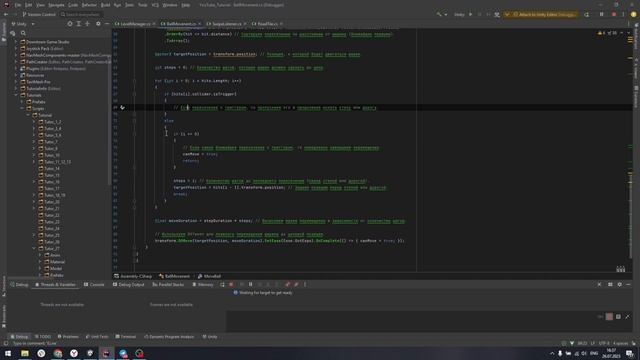The height and width of the screenshot is (360, 640).
Task: Click Windows Start button on taskbar
Action: (x=8, y=353)
